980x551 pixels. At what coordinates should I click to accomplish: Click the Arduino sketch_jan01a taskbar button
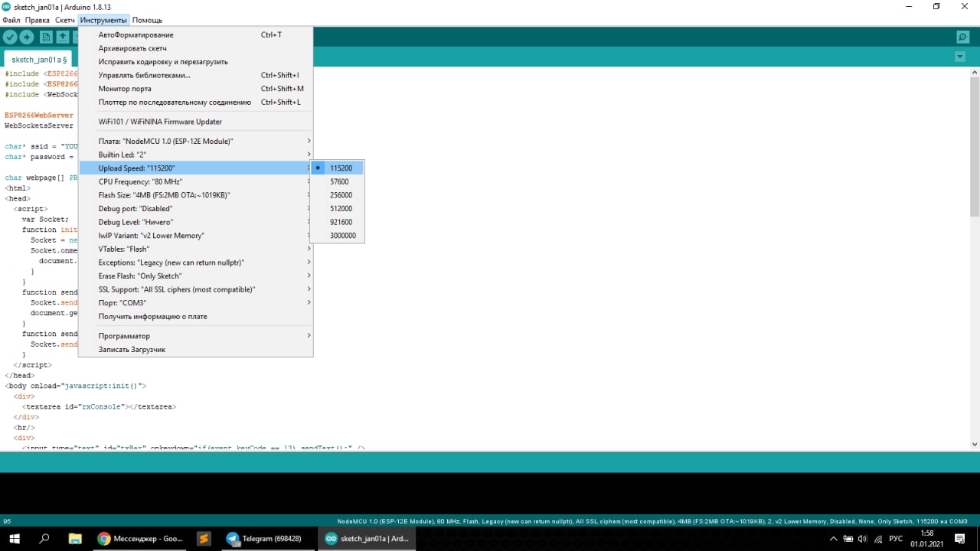367,539
